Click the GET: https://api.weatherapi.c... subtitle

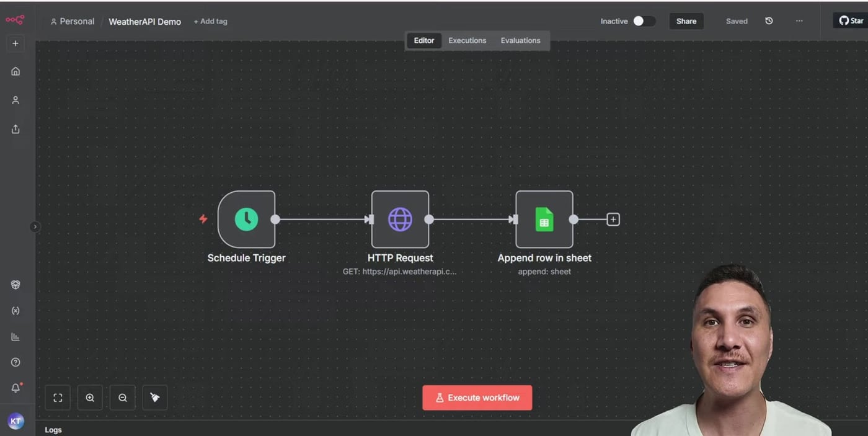pyautogui.click(x=400, y=272)
